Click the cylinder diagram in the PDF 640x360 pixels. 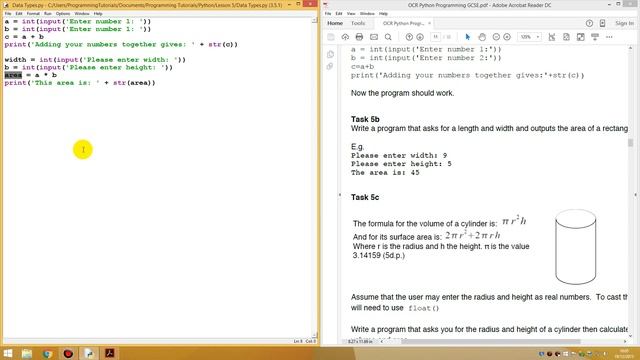[576, 247]
